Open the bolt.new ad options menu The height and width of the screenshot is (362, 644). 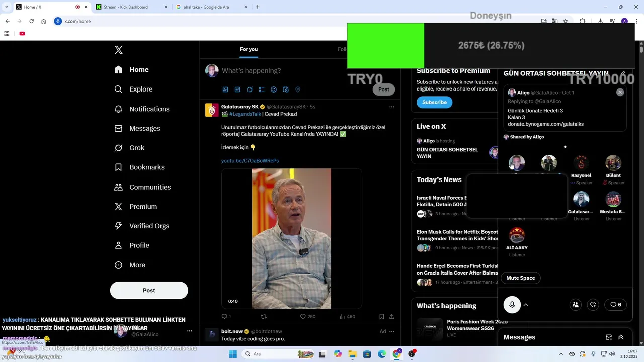(392, 332)
